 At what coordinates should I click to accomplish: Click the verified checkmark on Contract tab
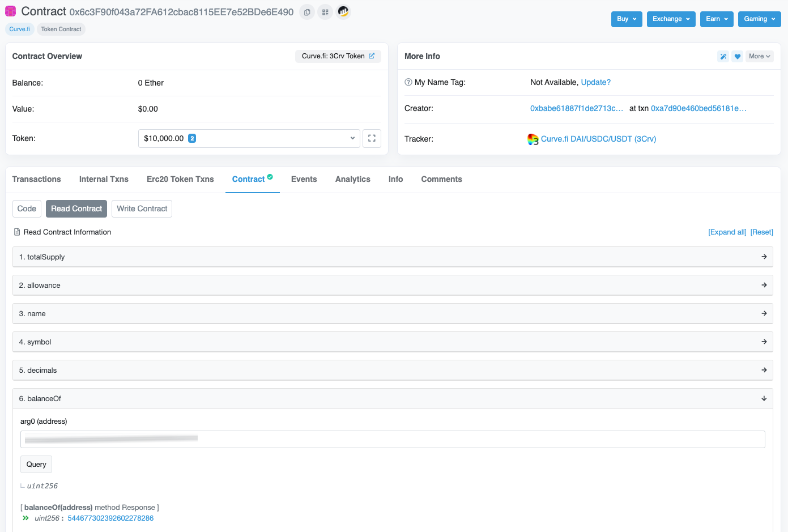tap(270, 177)
